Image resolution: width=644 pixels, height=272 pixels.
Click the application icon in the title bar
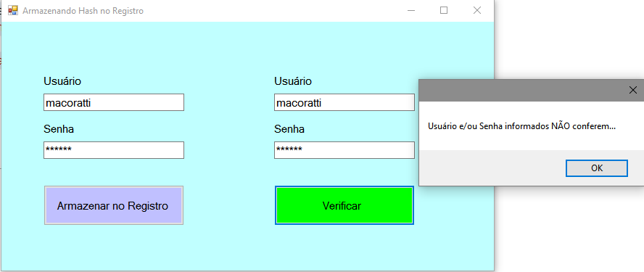pos(13,10)
